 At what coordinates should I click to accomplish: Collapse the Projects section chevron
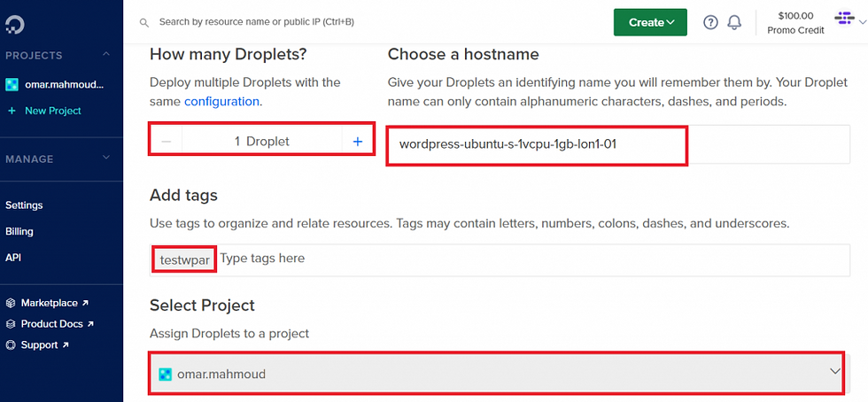[106, 55]
